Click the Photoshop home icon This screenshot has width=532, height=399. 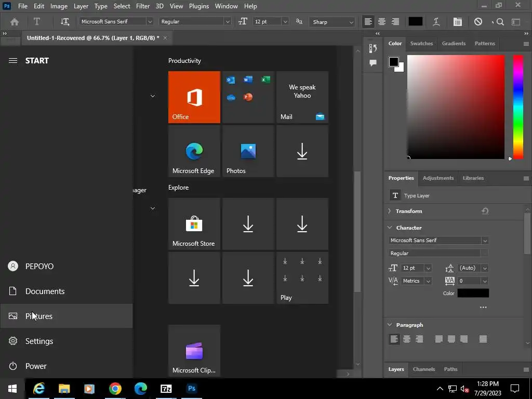pos(15,22)
